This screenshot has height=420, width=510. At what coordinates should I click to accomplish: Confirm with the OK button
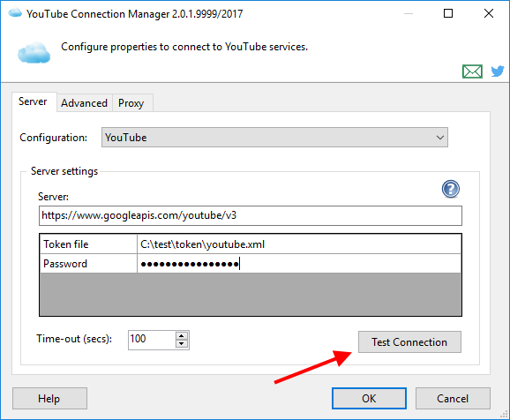369,399
